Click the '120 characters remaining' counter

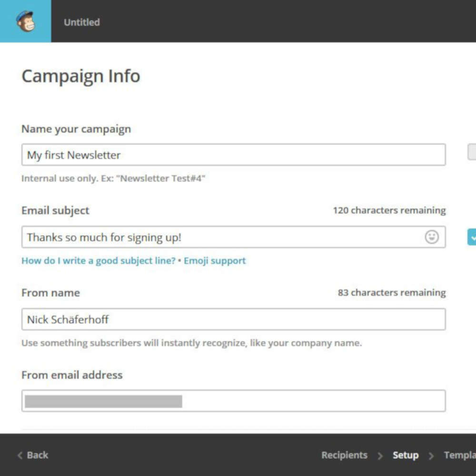(389, 210)
